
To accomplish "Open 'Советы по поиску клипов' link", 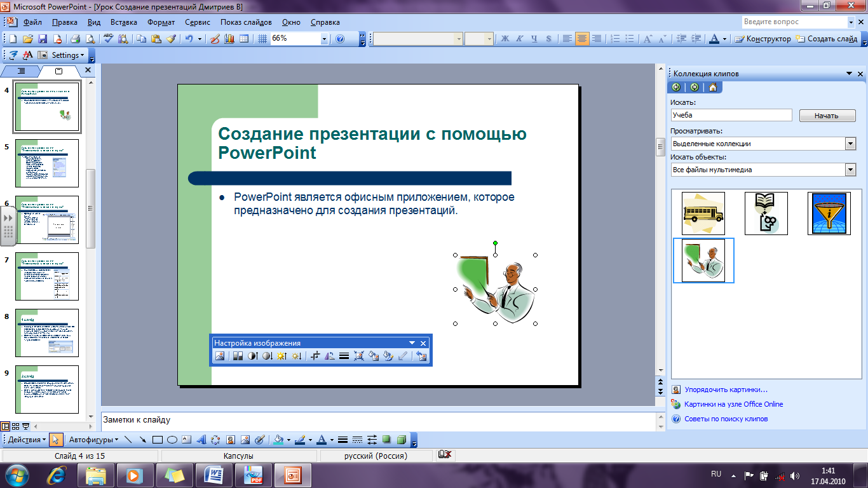I will pyautogui.click(x=726, y=419).
